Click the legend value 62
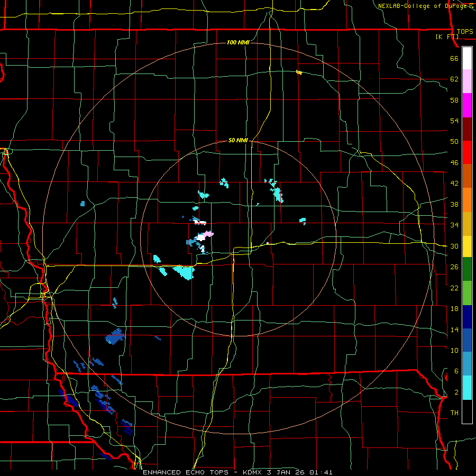 pos(454,79)
